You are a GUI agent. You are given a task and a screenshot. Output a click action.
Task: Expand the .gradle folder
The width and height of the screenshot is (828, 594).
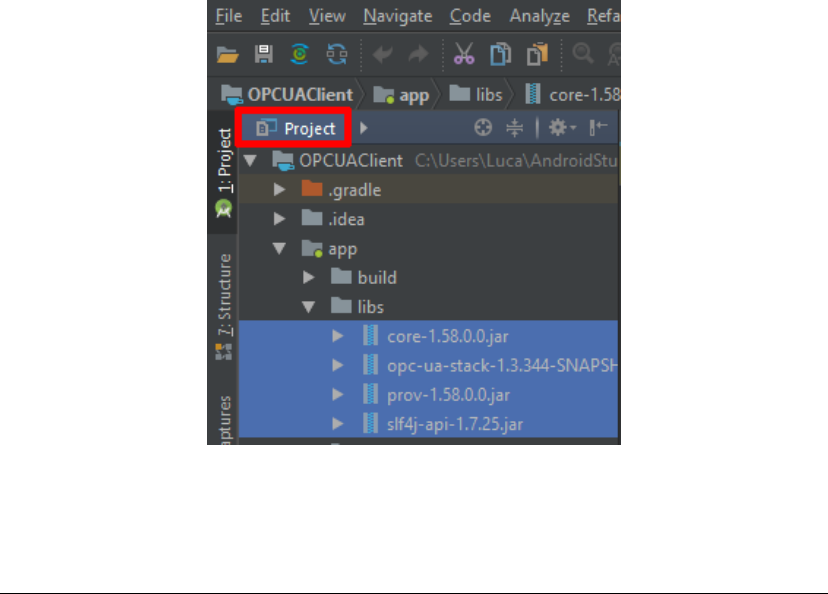(x=279, y=190)
